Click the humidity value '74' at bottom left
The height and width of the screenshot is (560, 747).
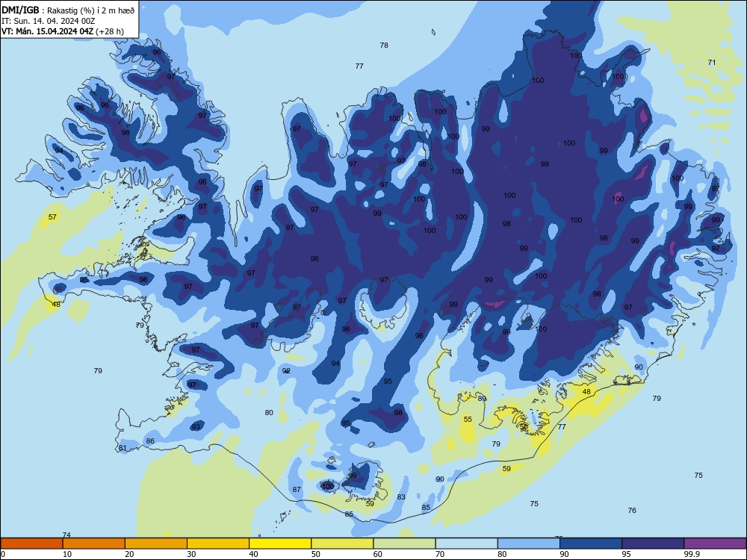pos(66,535)
